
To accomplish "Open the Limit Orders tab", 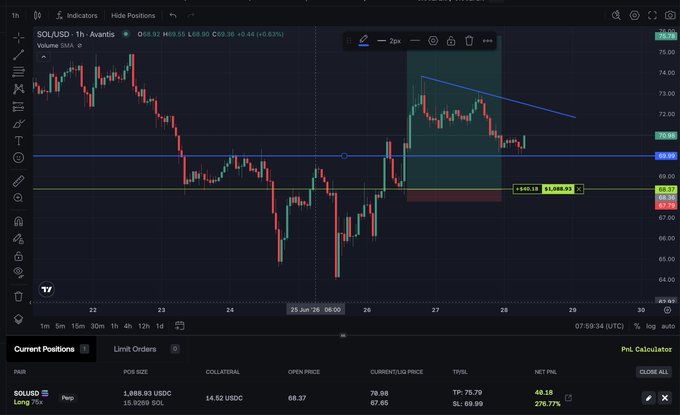I will 146,349.
